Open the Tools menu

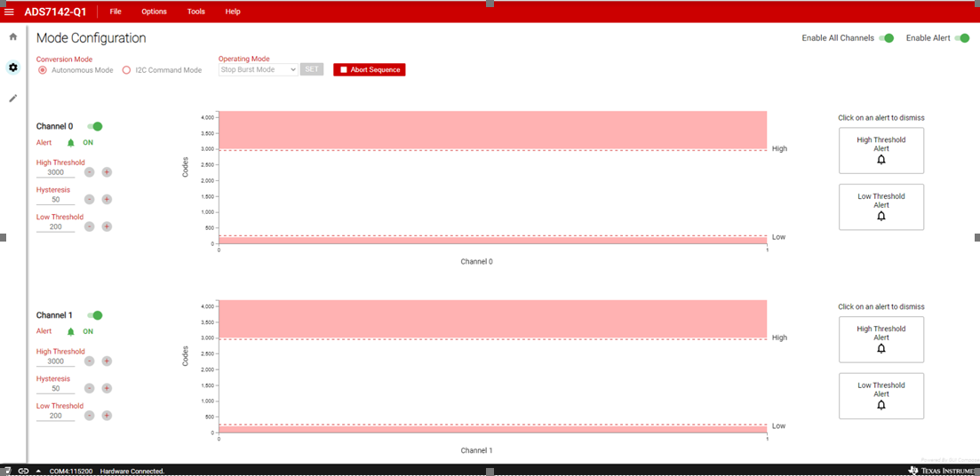click(196, 12)
